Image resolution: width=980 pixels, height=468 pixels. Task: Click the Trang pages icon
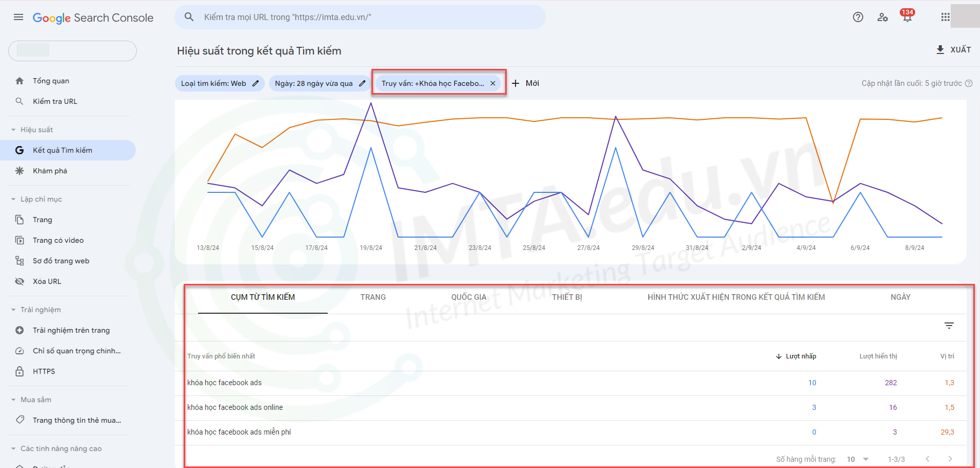click(x=20, y=220)
